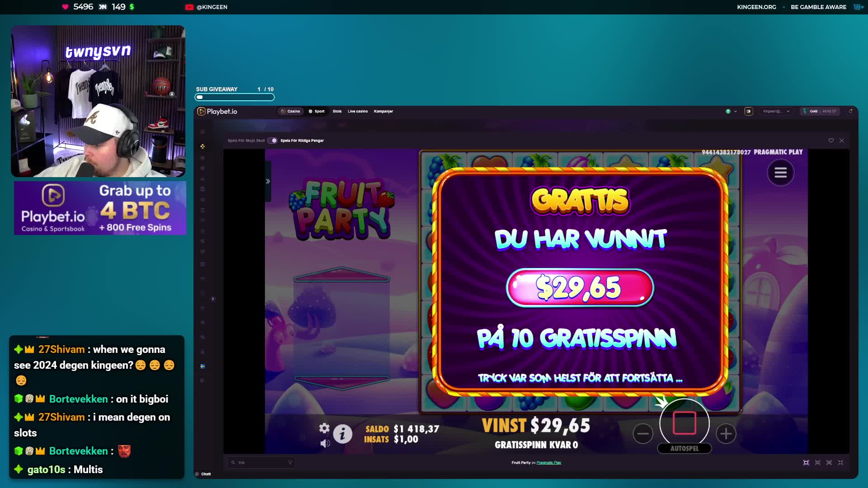This screenshot has height=488, width=868.
Task: Click the highlighted casino chips sidebar icon
Action: coord(203,146)
